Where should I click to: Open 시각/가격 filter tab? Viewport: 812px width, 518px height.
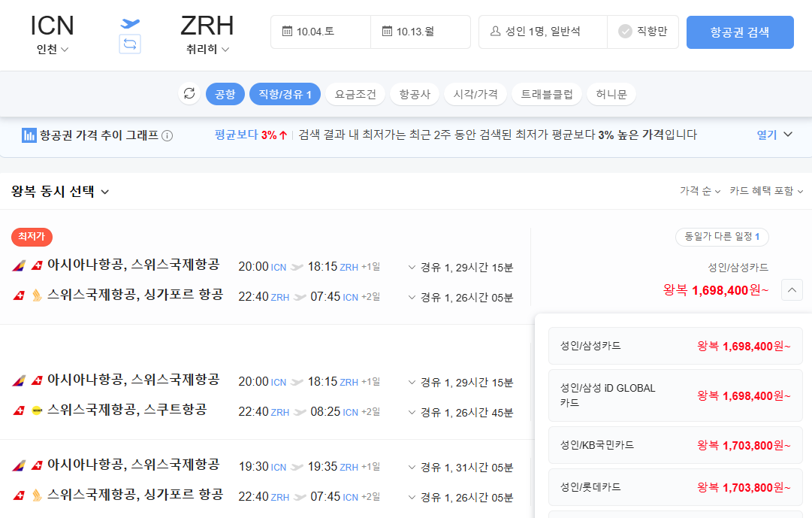pos(475,95)
